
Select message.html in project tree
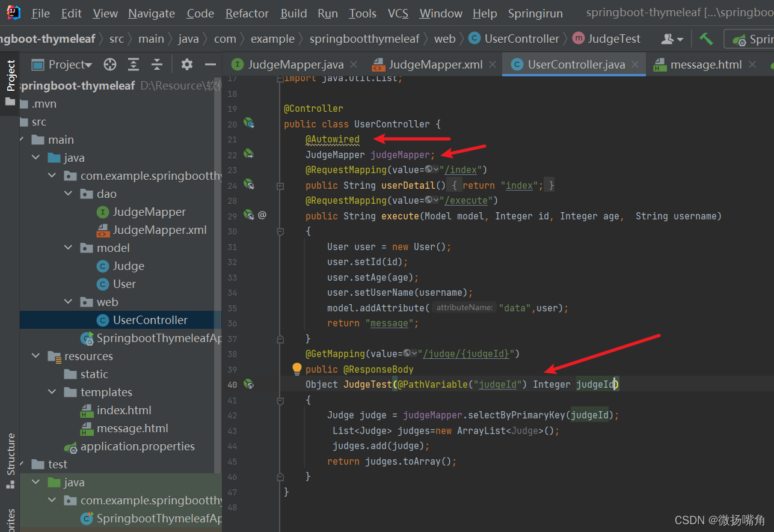pos(124,428)
